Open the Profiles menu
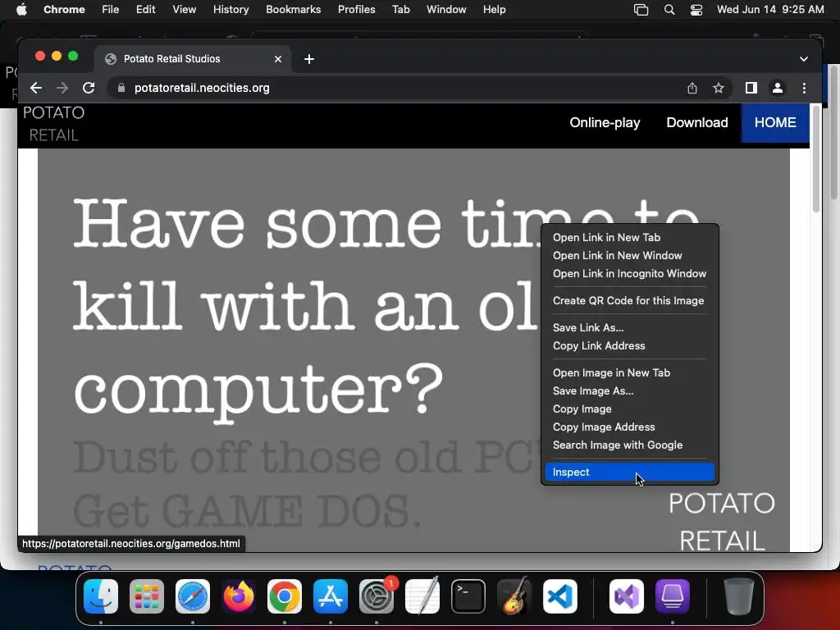The image size is (840, 630). (356, 10)
